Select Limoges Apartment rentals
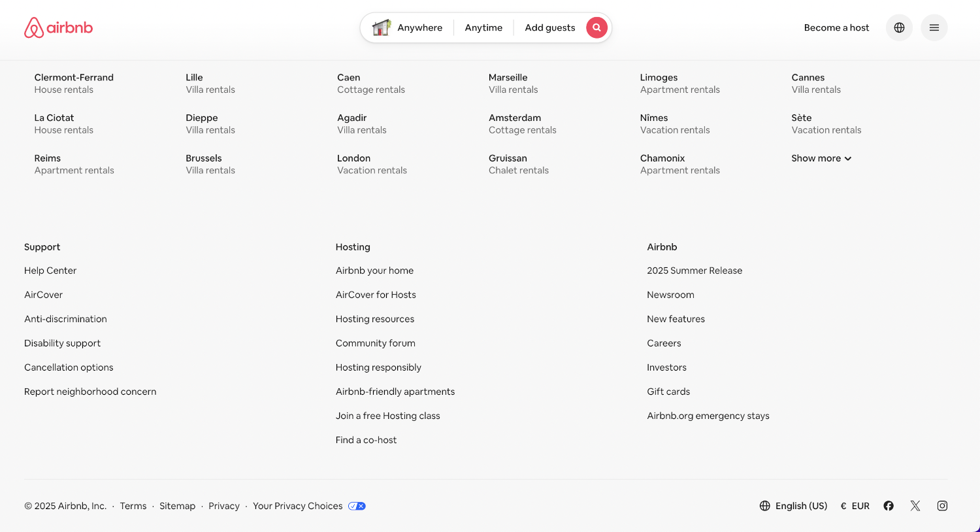980x532 pixels. point(680,83)
